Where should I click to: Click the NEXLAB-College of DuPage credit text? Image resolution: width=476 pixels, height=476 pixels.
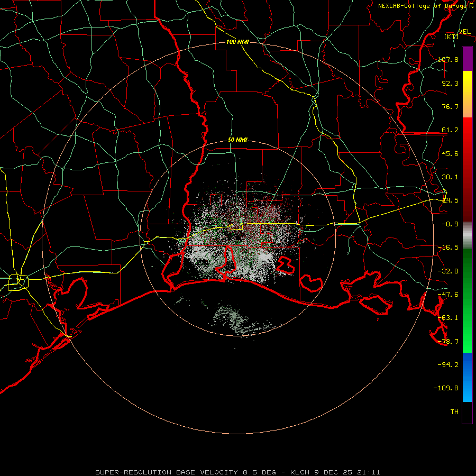click(x=426, y=6)
